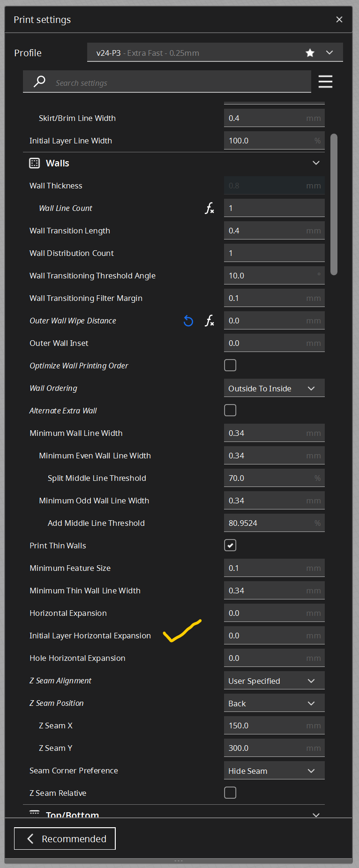This screenshot has height=868, width=359.
Task: Click the fx icon beside Outer Wall Wipe Distance
Action: point(209,321)
